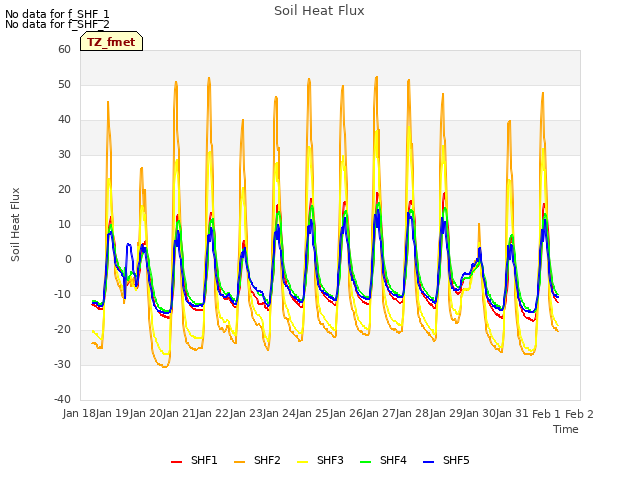Click the Jan 26 x-axis tick label
Viewport: 640px width, 480px height.
[346, 413]
